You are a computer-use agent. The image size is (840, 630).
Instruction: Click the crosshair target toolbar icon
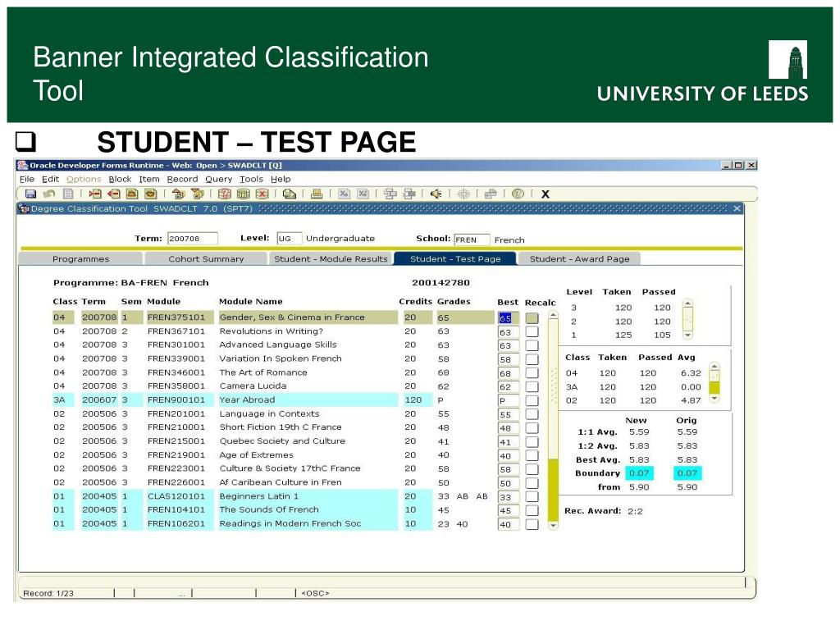[x=463, y=194]
